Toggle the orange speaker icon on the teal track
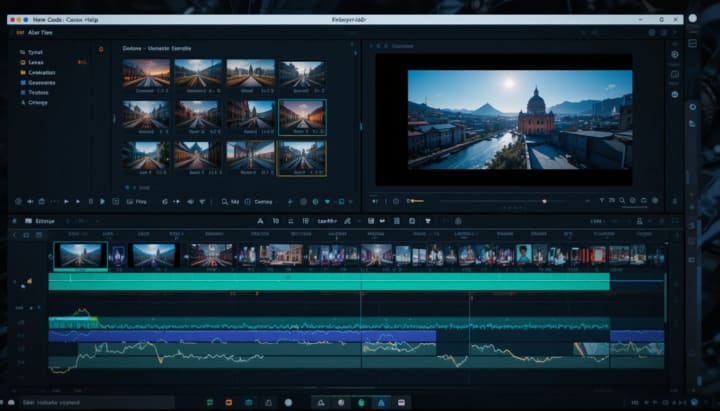Screen dimensions: 720x411 pyautogui.click(x=29, y=281)
